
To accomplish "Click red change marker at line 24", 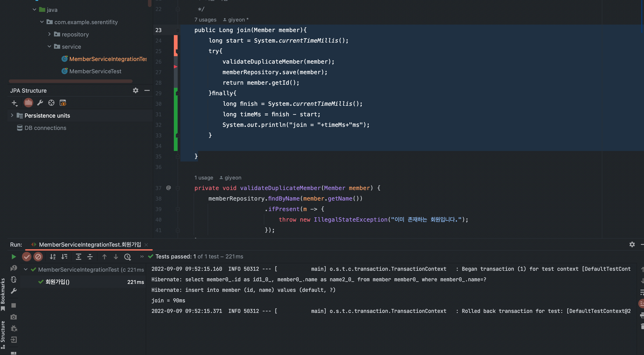I will point(176,40).
